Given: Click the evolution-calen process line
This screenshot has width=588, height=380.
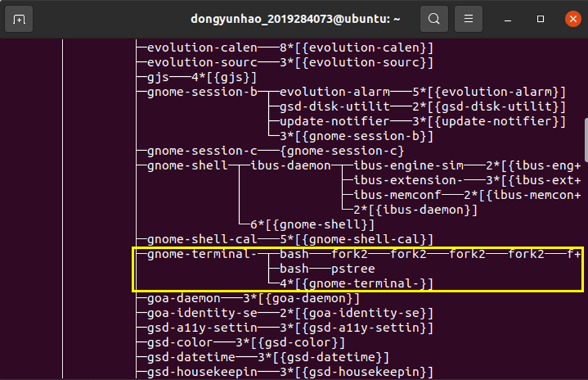Looking at the screenshot, I should tap(290, 48).
